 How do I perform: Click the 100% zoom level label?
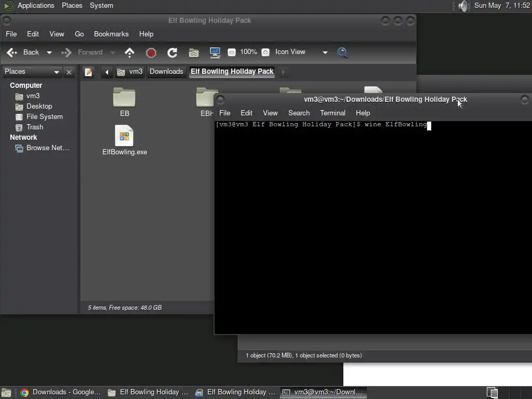click(248, 52)
